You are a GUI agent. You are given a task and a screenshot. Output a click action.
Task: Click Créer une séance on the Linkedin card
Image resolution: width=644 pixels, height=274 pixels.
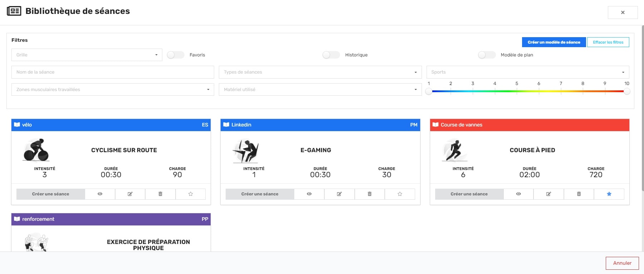point(260,194)
